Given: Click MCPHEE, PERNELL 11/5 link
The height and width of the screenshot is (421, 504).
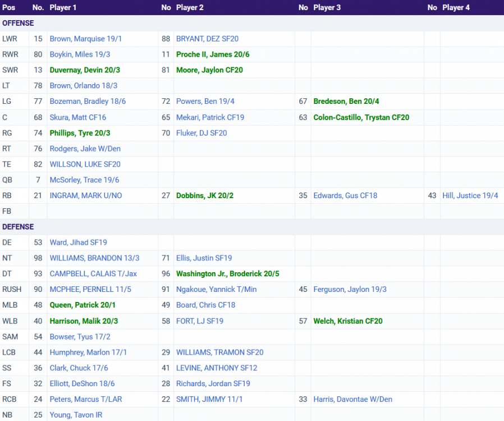Looking at the screenshot, I should tap(90, 290).
